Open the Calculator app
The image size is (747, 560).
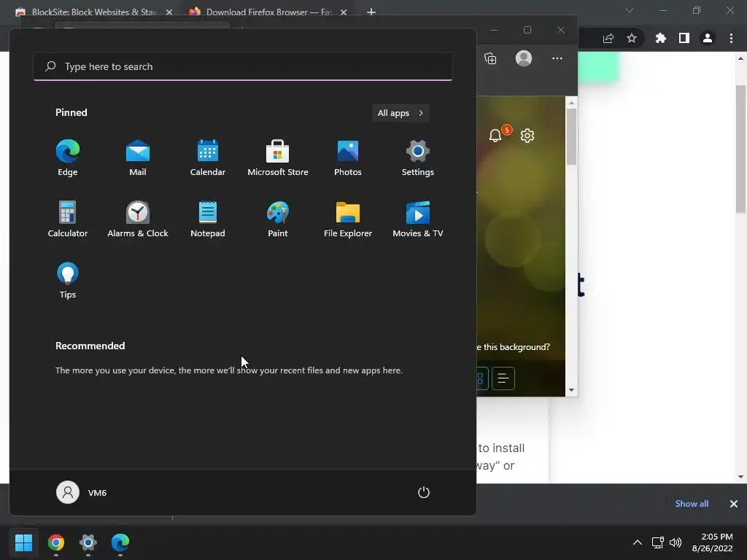pyautogui.click(x=68, y=219)
